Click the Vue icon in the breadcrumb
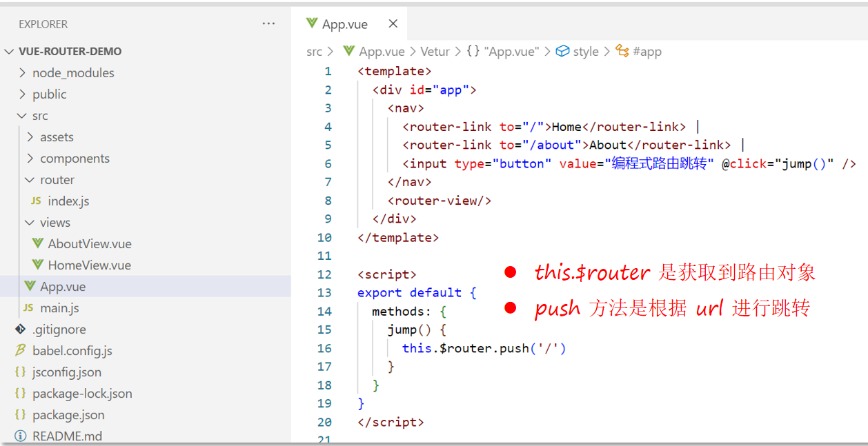The image size is (868, 446). (x=348, y=52)
